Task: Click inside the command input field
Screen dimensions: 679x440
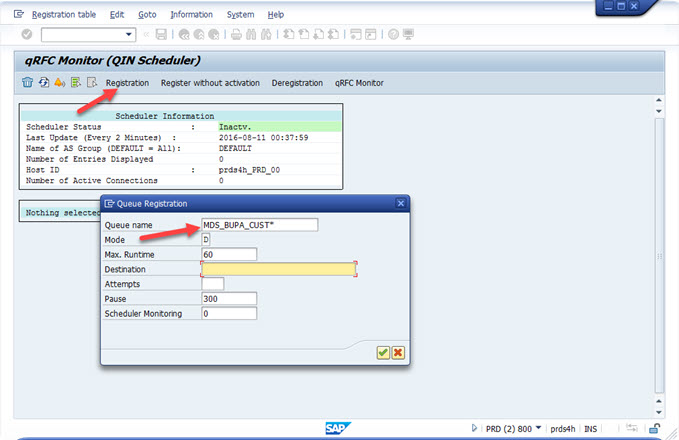Action: point(83,34)
